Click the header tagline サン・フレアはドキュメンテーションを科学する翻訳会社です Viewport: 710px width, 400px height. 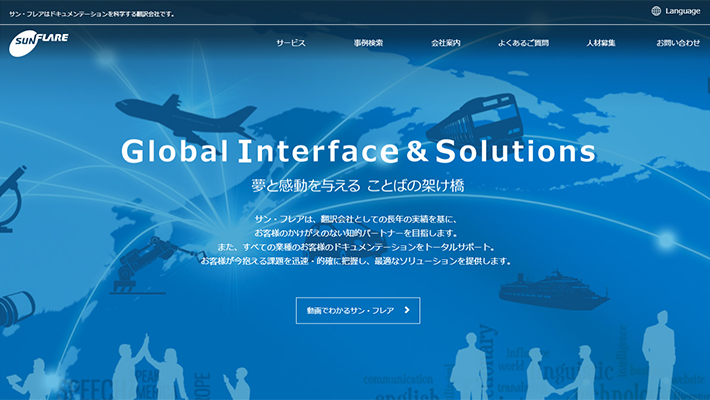tap(92, 14)
